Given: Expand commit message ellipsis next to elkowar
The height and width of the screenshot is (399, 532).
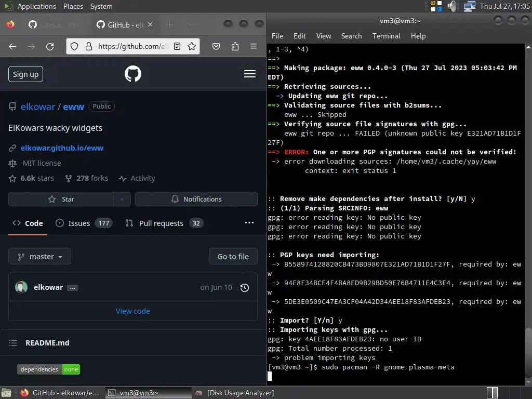Looking at the screenshot, I should point(72,288).
